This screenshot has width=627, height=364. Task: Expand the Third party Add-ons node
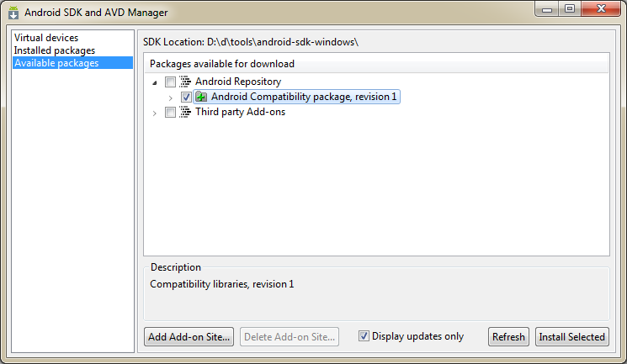(x=154, y=113)
